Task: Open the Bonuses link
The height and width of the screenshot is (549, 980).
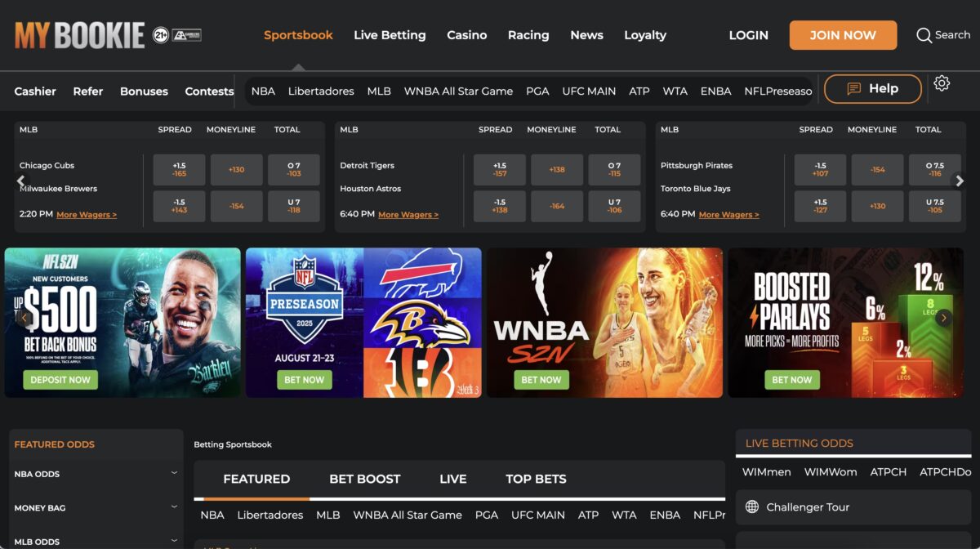Action: [144, 91]
